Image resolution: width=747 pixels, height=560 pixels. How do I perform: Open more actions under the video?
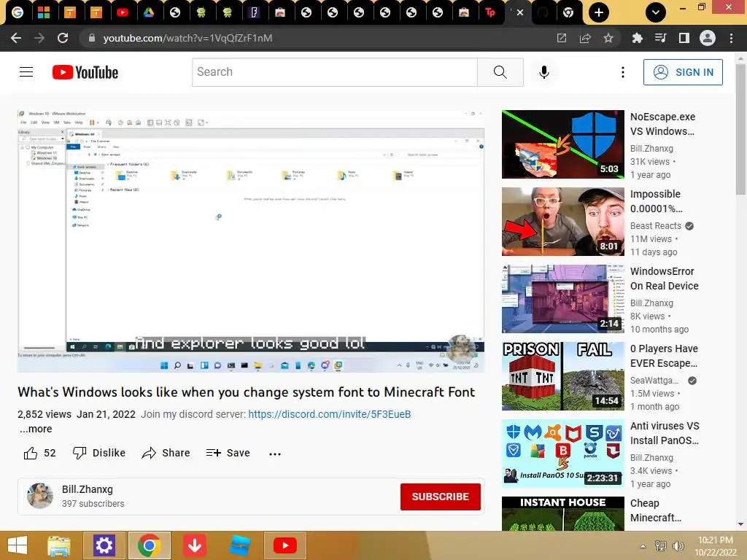click(275, 454)
